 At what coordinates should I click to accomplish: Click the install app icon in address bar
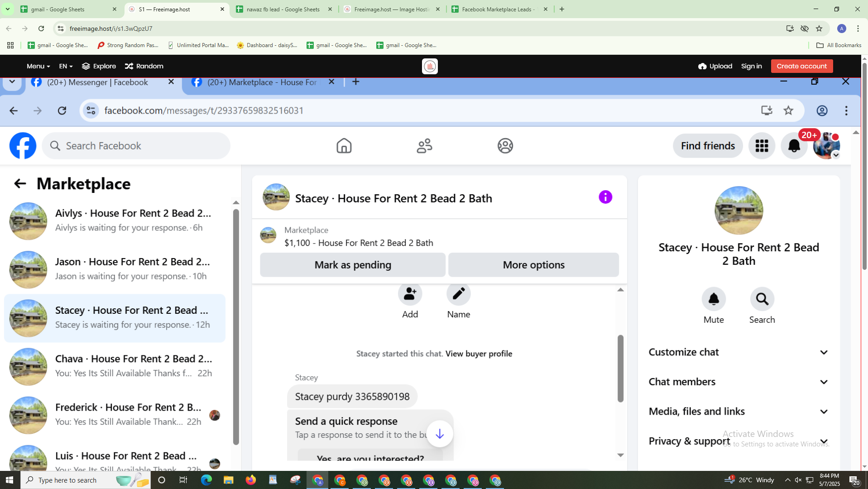click(x=790, y=29)
